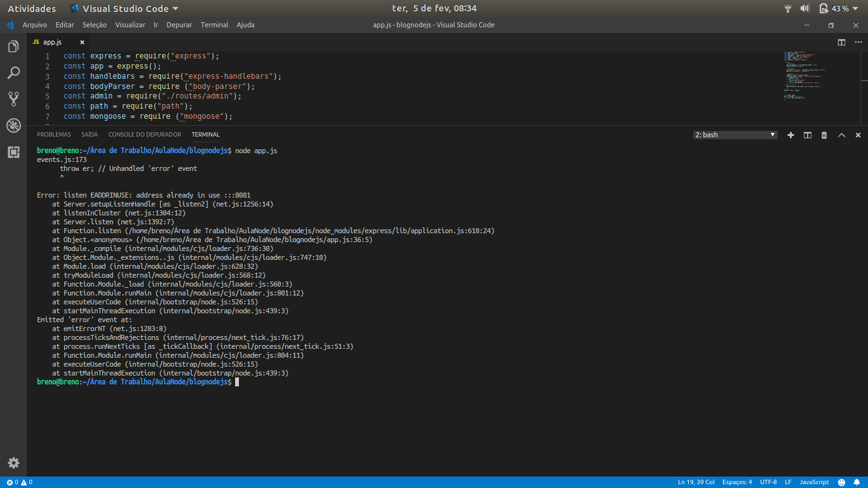Open the notifications bell in status bar
868x488 pixels.
tap(857, 482)
